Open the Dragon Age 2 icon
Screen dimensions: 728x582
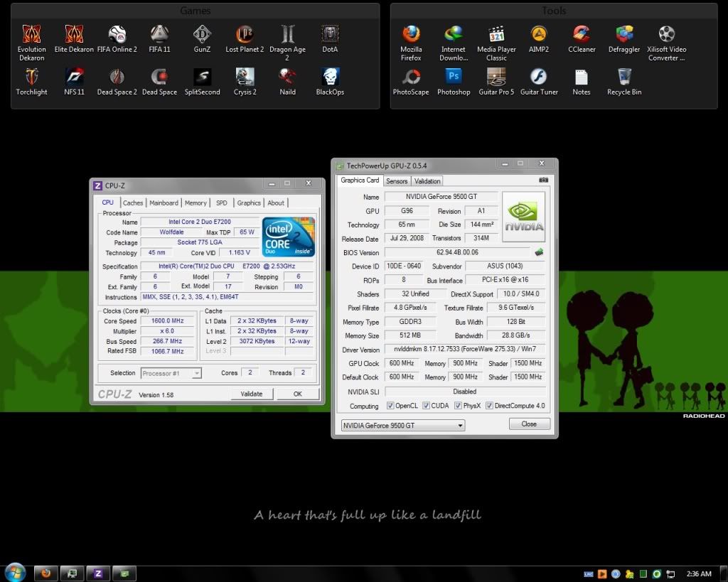[287, 43]
